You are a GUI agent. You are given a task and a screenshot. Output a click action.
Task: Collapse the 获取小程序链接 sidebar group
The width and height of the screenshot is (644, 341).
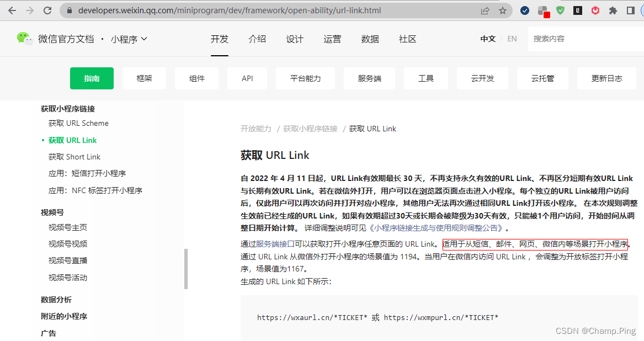[x=68, y=109]
